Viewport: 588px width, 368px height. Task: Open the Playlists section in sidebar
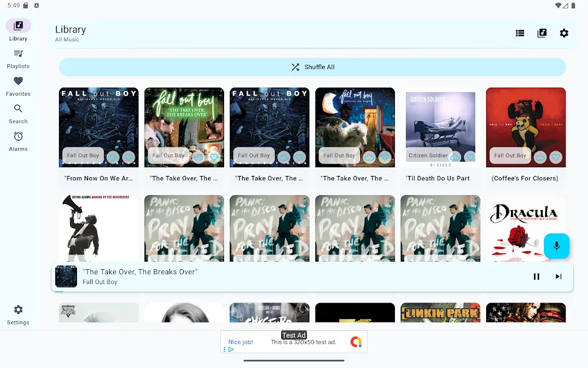(x=18, y=59)
